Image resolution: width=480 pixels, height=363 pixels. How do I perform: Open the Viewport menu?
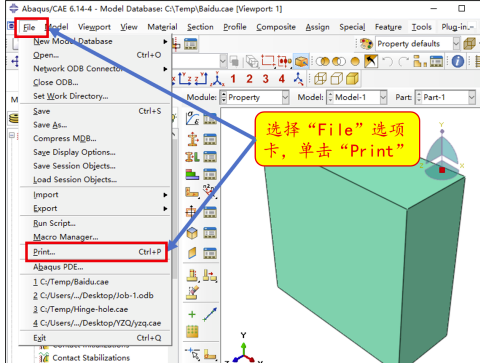(x=94, y=27)
